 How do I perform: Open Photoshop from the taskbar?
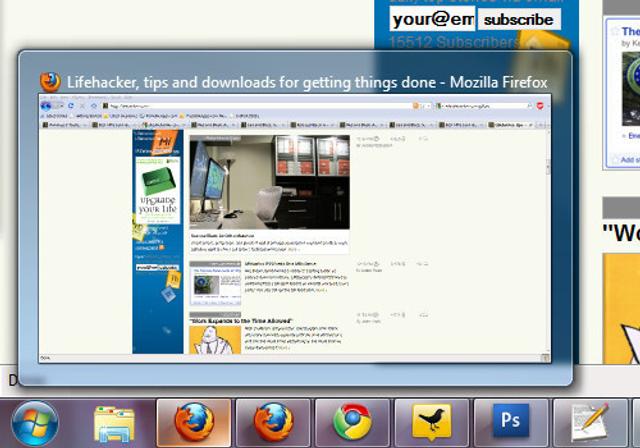pyautogui.click(x=511, y=423)
